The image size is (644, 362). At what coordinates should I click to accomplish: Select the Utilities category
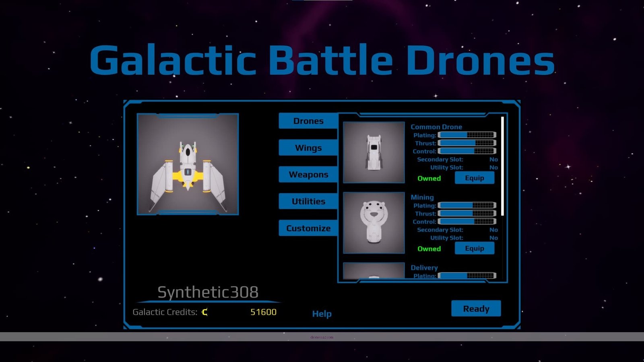[x=308, y=201]
